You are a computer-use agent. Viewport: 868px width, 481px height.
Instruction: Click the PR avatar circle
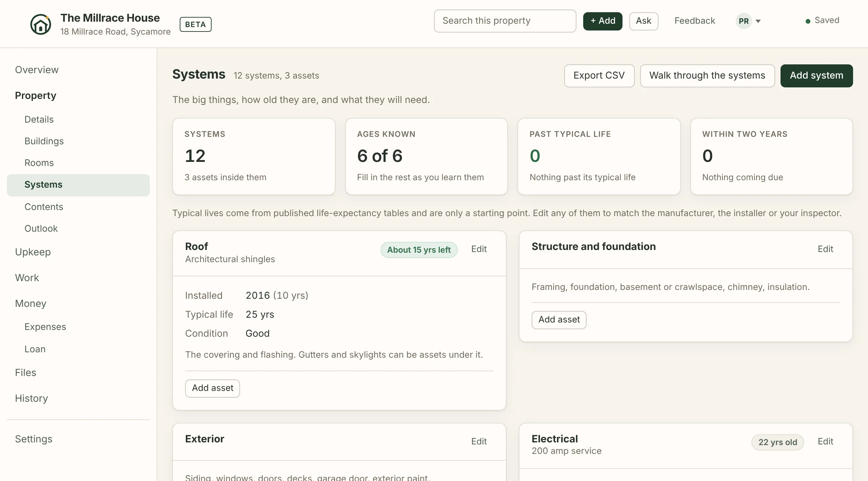pyautogui.click(x=744, y=21)
